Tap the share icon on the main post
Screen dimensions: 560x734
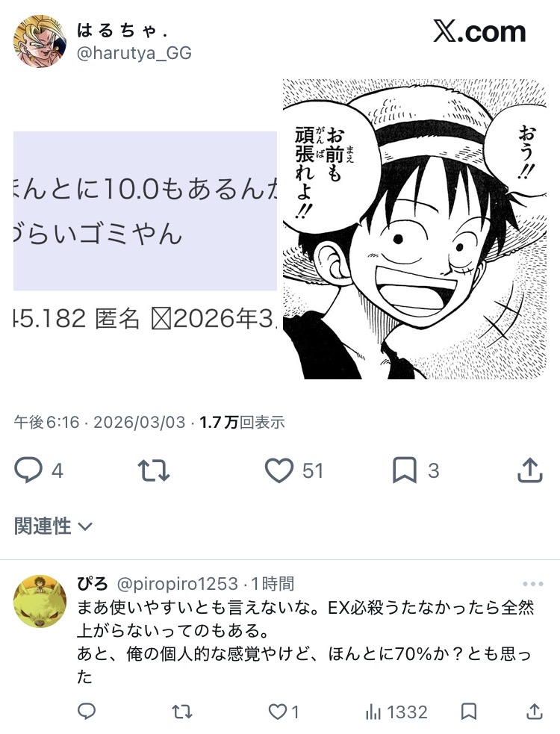(x=530, y=470)
